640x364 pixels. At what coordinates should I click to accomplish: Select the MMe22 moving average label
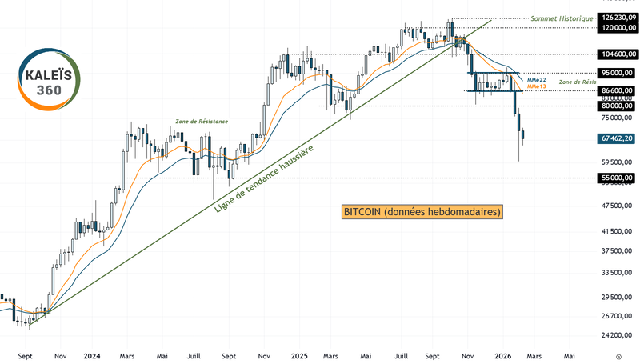click(536, 80)
